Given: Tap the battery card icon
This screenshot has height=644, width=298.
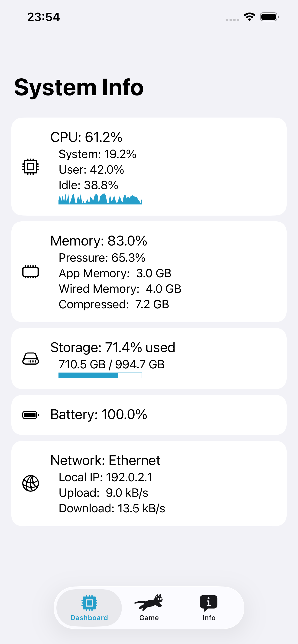Looking at the screenshot, I should point(31,415).
